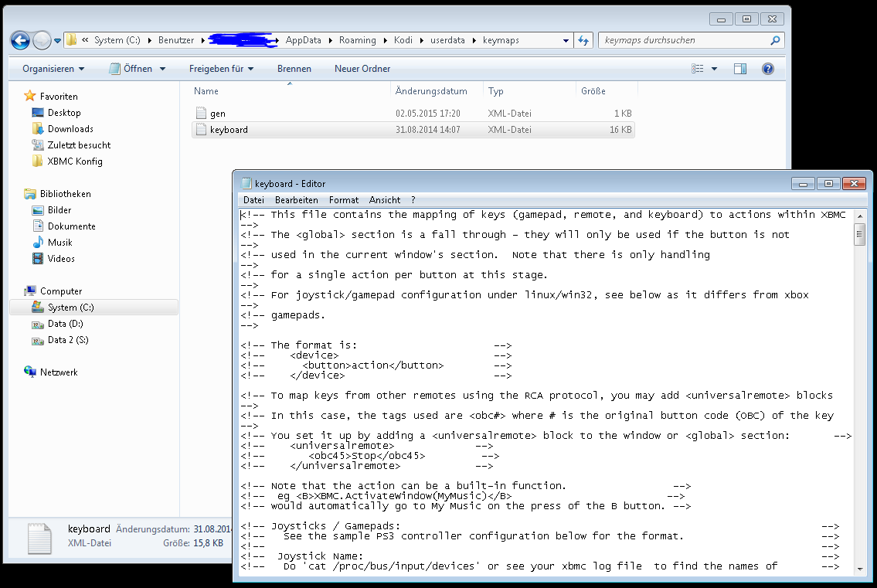Screen dimensions: 877x588
Task: Click the Editor title bar notepad icon
Action: (246, 183)
